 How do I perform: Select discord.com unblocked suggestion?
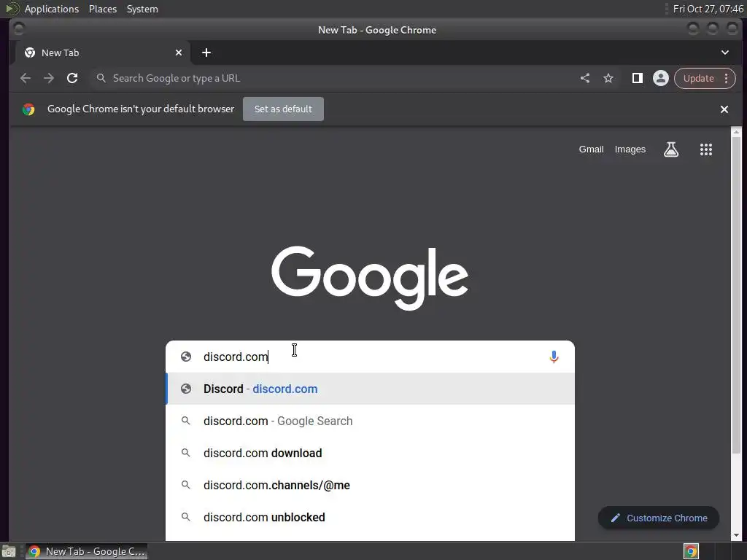coord(370,517)
